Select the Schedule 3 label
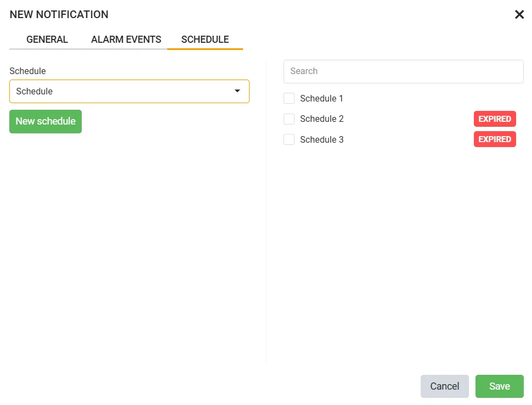 321,139
